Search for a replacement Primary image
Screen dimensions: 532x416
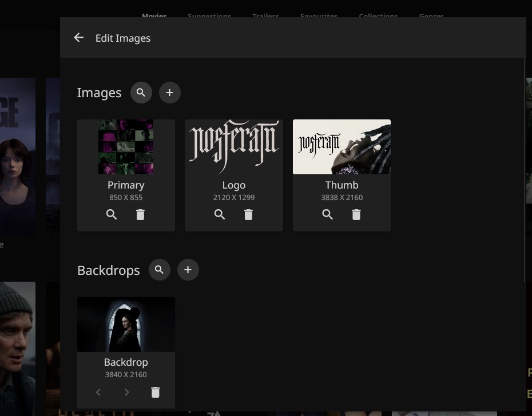tap(112, 215)
